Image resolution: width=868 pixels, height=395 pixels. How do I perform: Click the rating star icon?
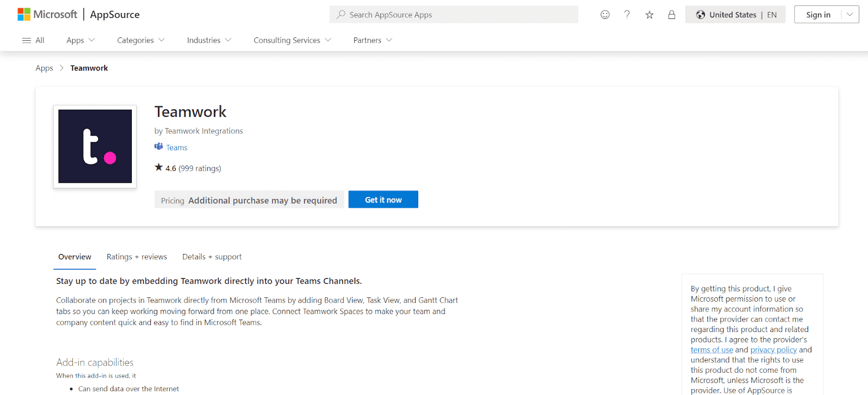pos(158,168)
